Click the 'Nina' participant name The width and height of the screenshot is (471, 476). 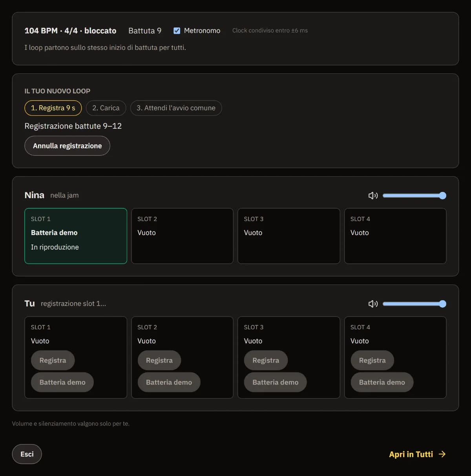pyautogui.click(x=34, y=195)
